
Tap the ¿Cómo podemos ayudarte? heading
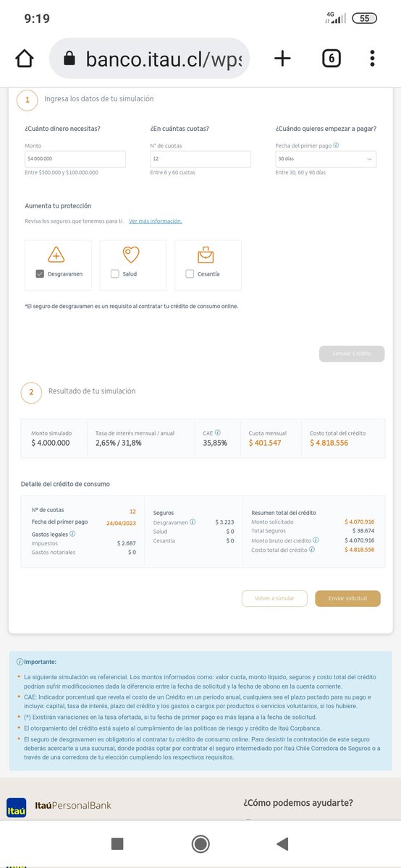coord(298,803)
